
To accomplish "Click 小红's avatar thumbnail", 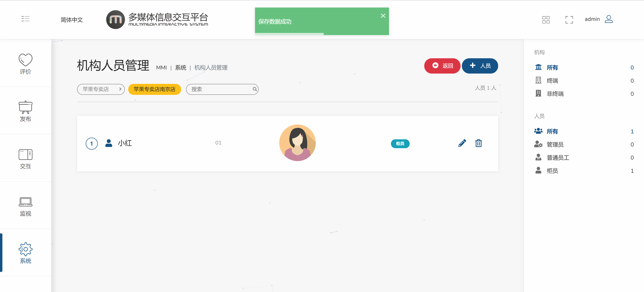I will [x=297, y=143].
